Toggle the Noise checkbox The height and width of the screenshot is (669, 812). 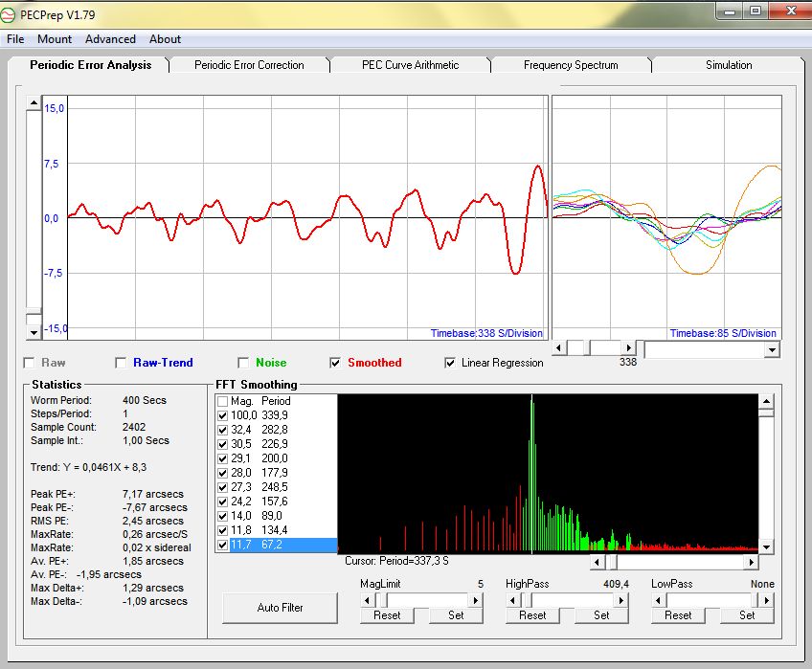[x=243, y=363]
